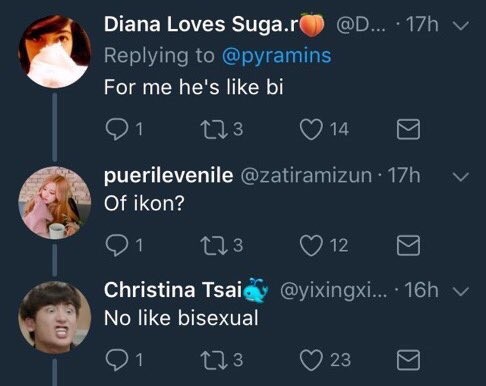Image resolution: width=486 pixels, height=386 pixels.
Task: Retweet the "For me he's like bi" tweet
Action: coord(214,129)
